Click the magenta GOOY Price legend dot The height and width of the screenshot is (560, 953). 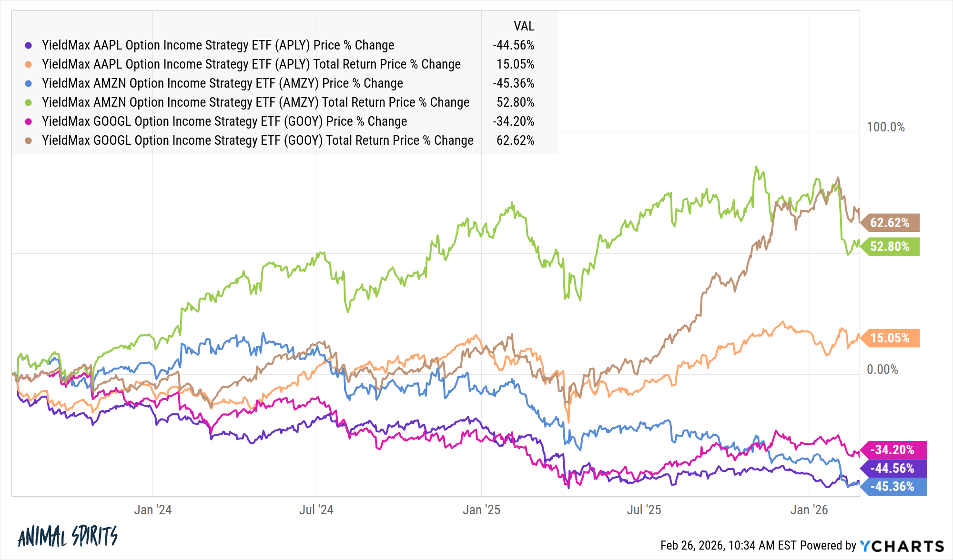29,121
